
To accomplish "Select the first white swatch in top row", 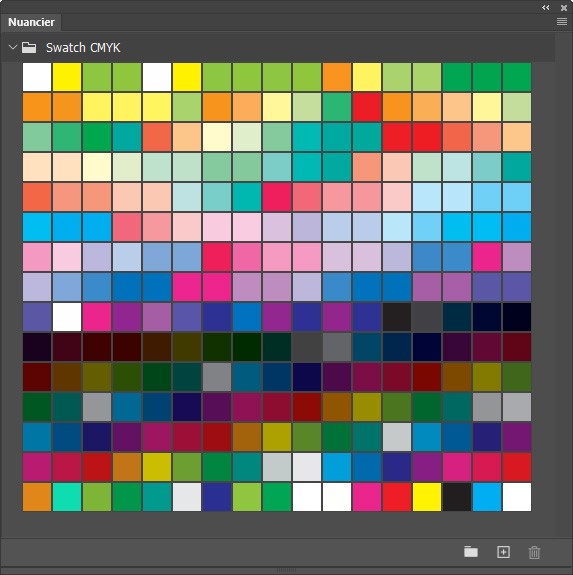I will click(37, 77).
